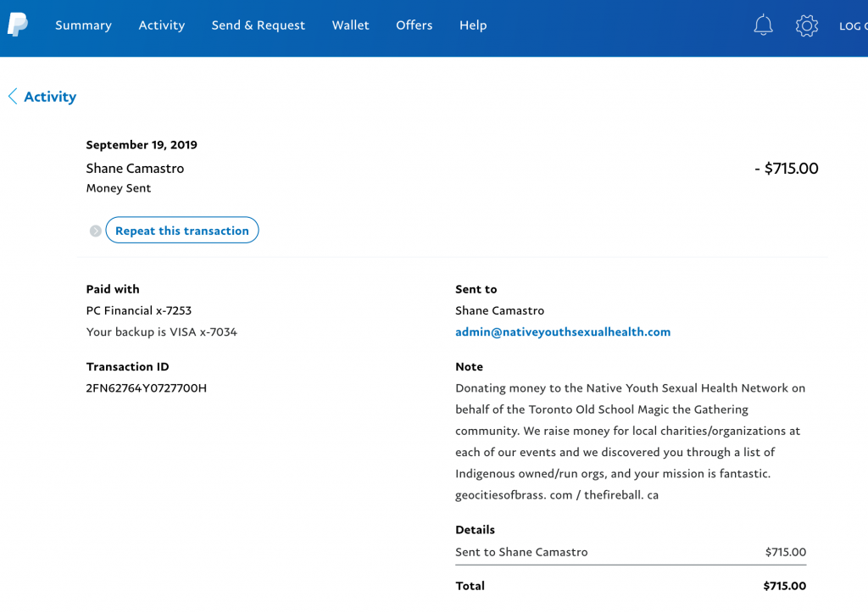Image resolution: width=868 pixels, height=613 pixels.
Task: Click Shane Camastro under Sent to
Action: pos(500,310)
